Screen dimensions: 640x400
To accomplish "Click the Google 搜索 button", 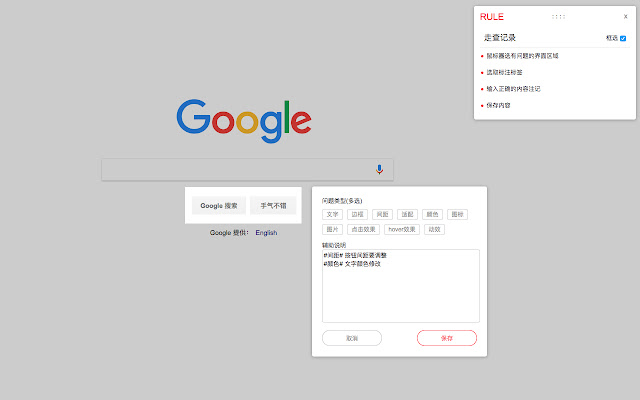I will [219, 206].
